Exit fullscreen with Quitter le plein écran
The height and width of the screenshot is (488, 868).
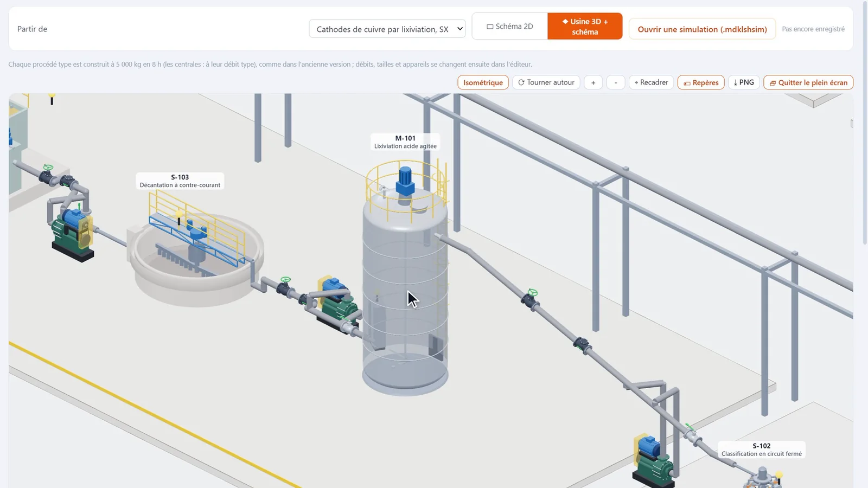coord(808,82)
